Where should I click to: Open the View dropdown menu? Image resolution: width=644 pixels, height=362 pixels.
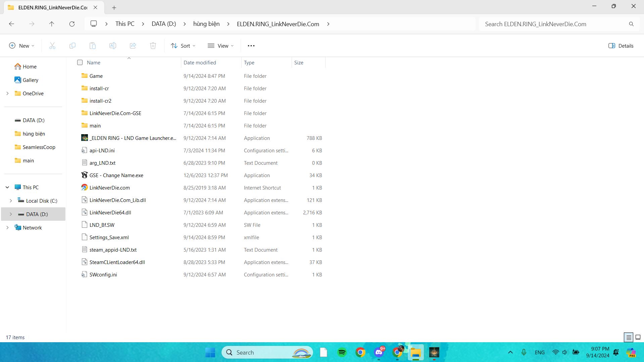[x=220, y=46]
